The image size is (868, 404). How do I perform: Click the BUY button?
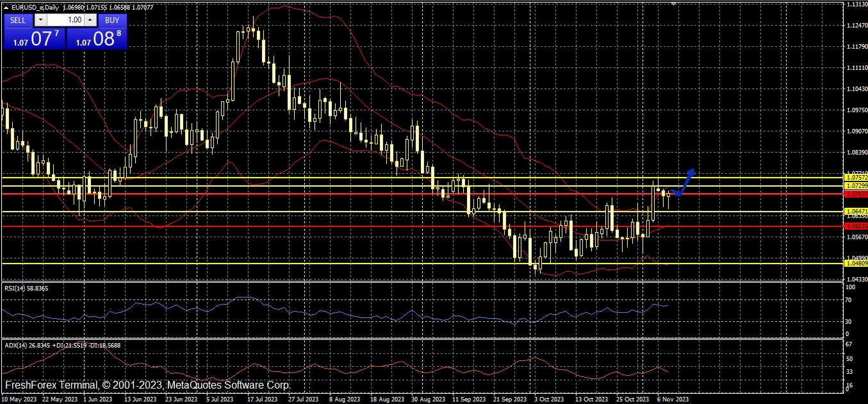pyautogui.click(x=112, y=20)
